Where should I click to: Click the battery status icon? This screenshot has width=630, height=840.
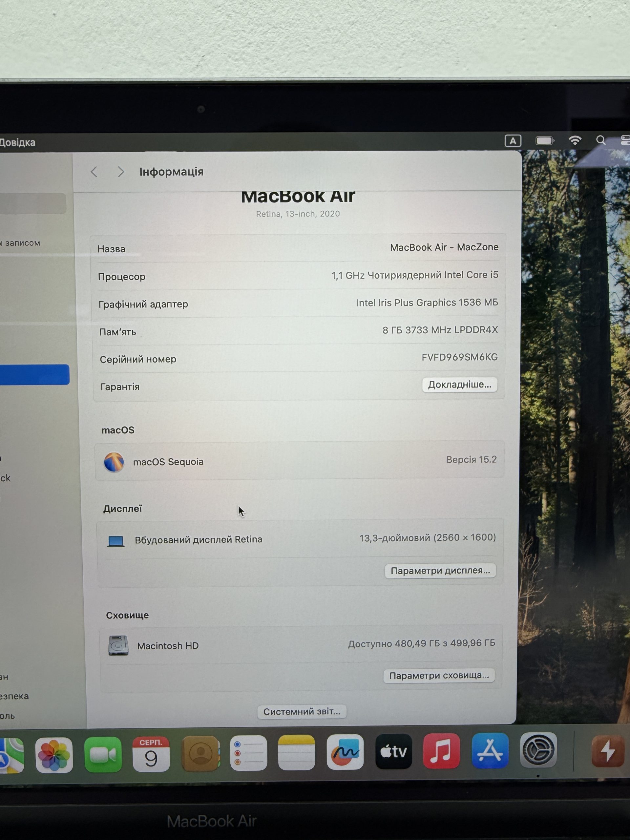tap(545, 141)
